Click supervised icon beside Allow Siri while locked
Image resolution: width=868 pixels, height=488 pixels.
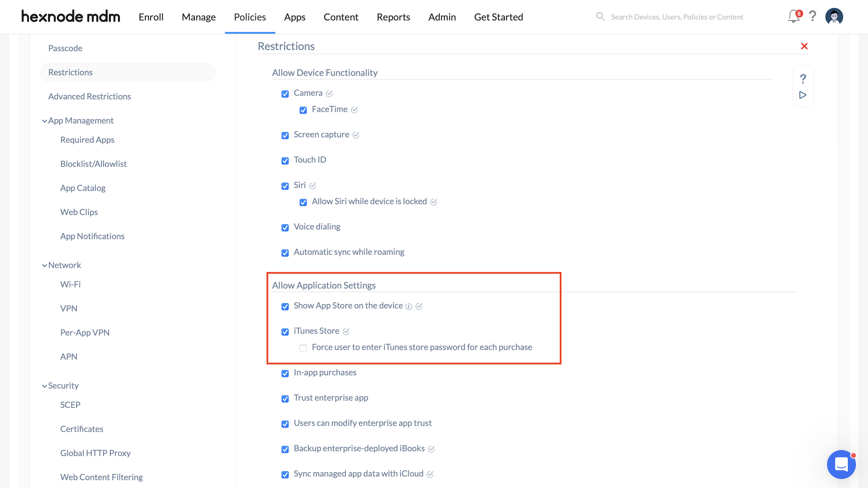(434, 202)
